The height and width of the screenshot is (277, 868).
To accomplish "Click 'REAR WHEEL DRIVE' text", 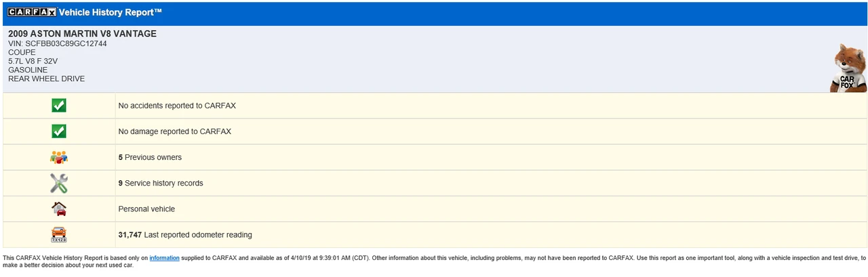I will point(46,79).
